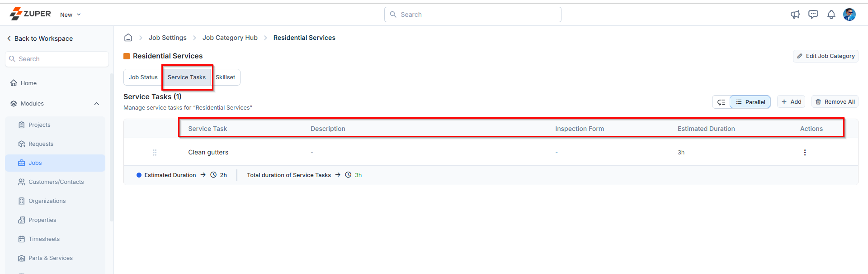Click the Inspection Form column header
Screen dimensions: 868x274
[580, 129]
